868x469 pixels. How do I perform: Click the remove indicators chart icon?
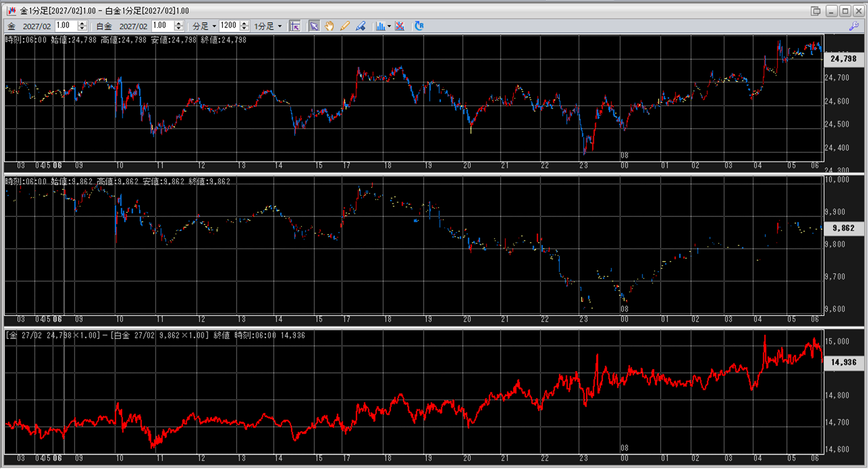400,26
